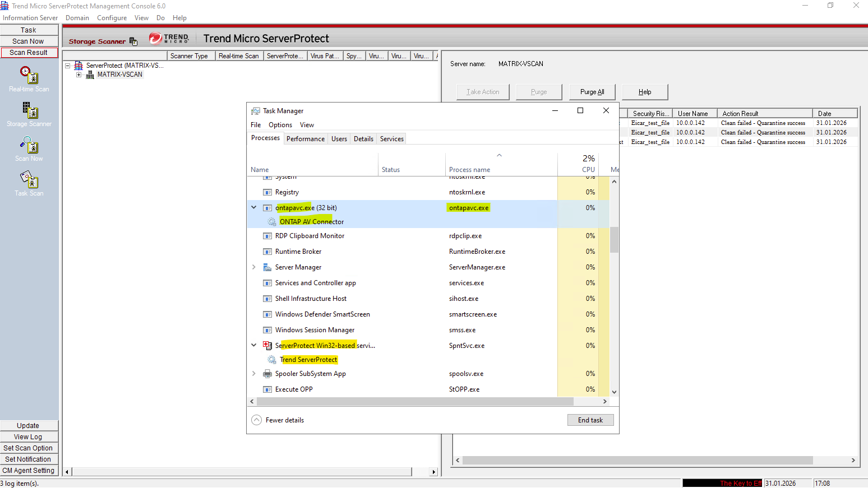Open the Configure menu
Image resolution: width=868 pixels, height=488 pixels.
112,18
